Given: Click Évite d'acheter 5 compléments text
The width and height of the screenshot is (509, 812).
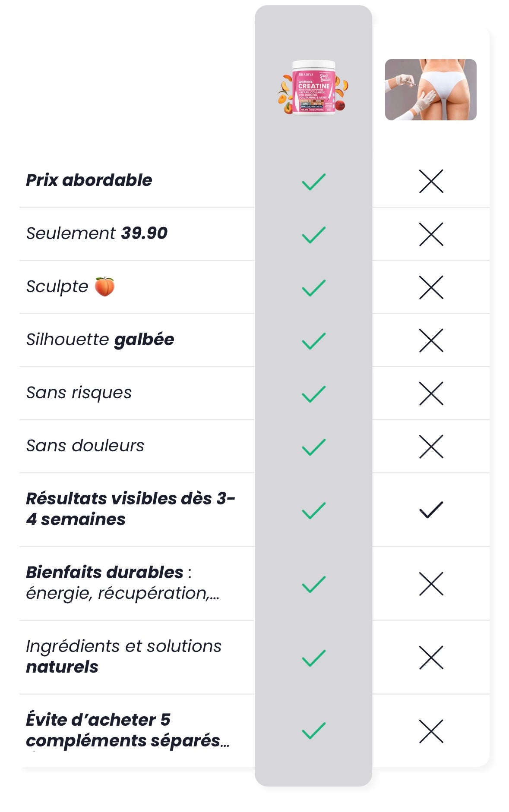Looking at the screenshot, I should point(127,730).
